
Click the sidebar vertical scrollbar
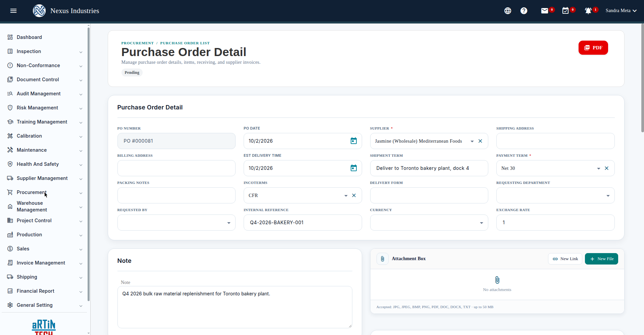[89, 164]
